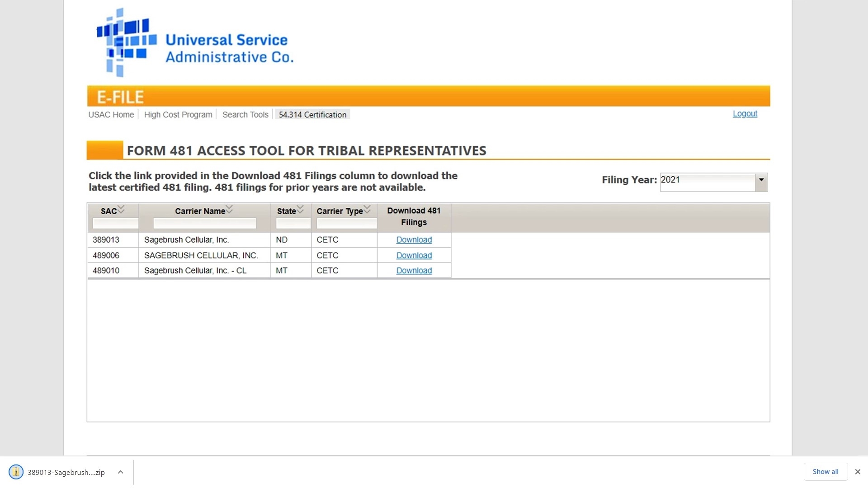Image resolution: width=868 pixels, height=488 pixels.
Task: Open the USAC Home menu item
Action: click(111, 115)
